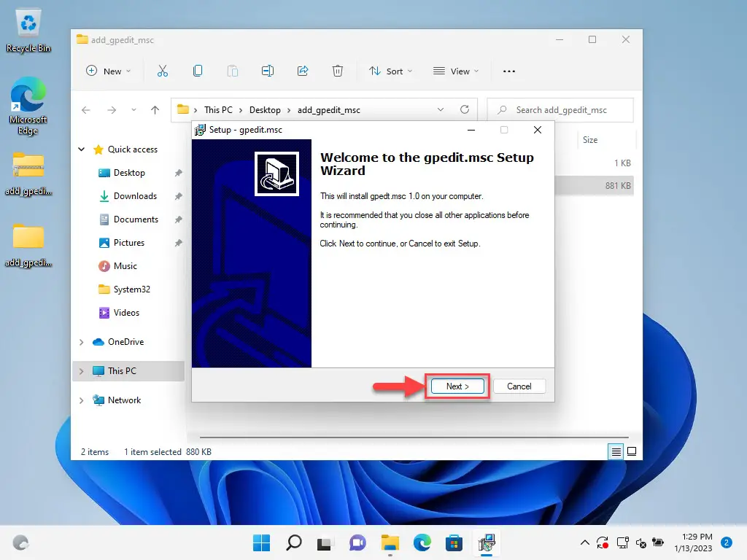Open Microsoft Edge desktop shortcut
747x560 pixels.
click(28, 106)
